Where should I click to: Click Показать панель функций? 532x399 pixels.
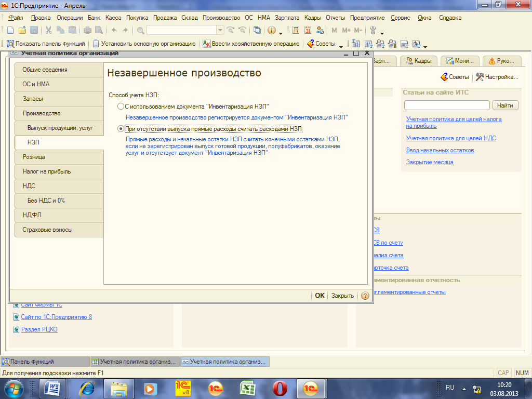tap(46, 44)
